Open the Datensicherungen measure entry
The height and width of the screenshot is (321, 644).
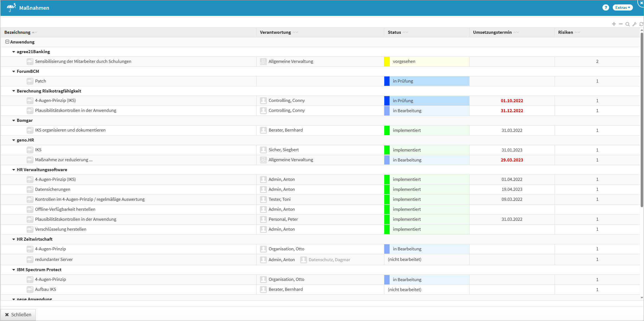[x=53, y=189]
